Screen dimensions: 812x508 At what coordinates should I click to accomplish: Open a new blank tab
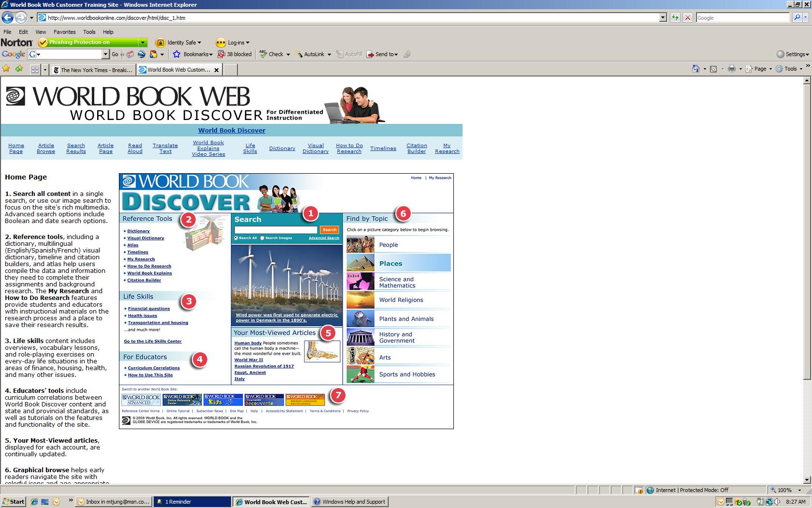pyautogui.click(x=230, y=70)
